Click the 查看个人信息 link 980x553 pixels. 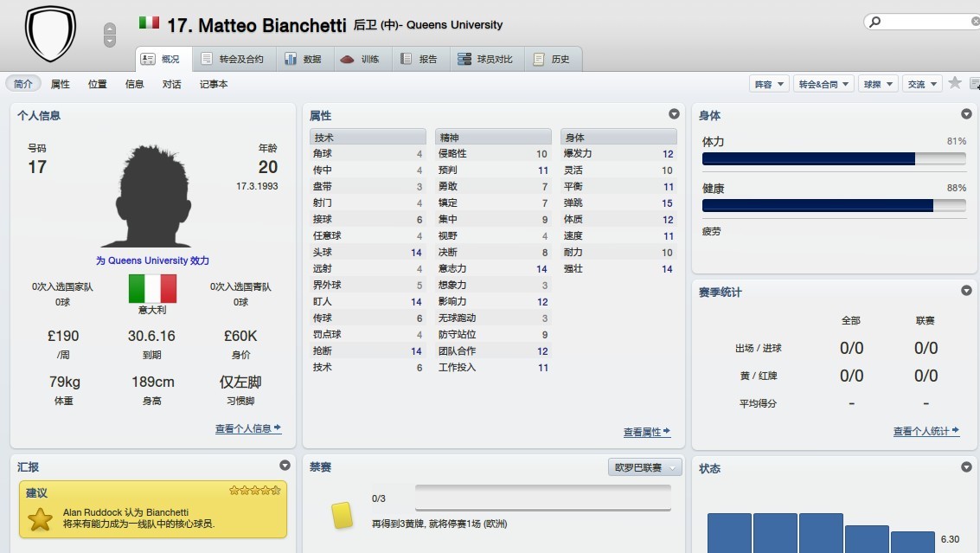click(x=248, y=428)
